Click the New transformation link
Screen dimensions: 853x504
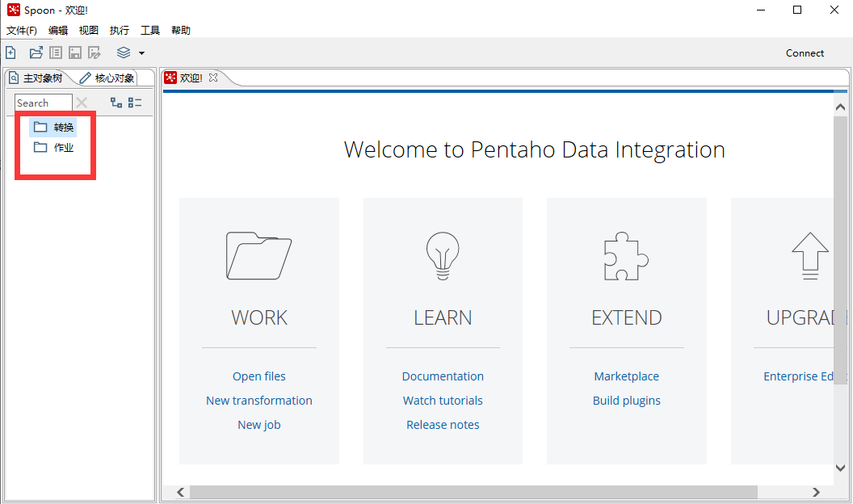click(259, 401)
